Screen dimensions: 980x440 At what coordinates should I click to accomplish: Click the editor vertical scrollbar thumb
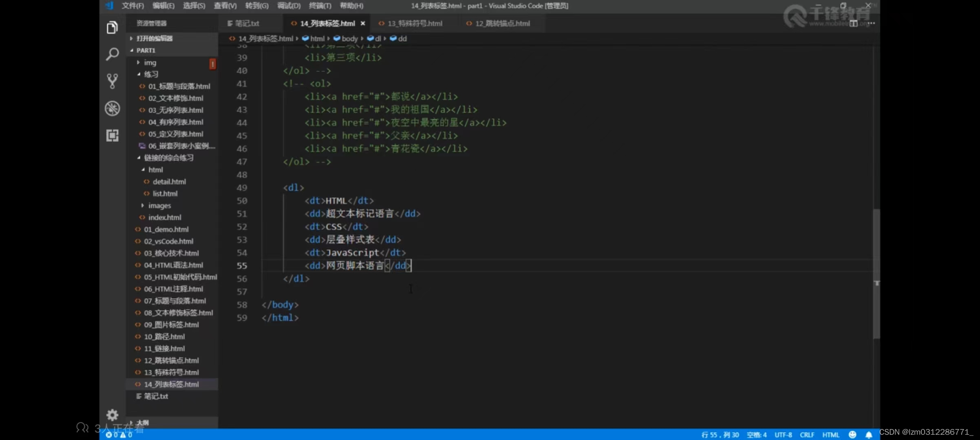(876, 273)
